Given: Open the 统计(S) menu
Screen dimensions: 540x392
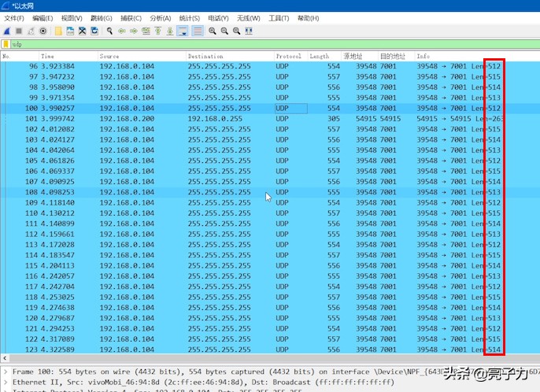Looking at the screenshot, I should 189,18.
